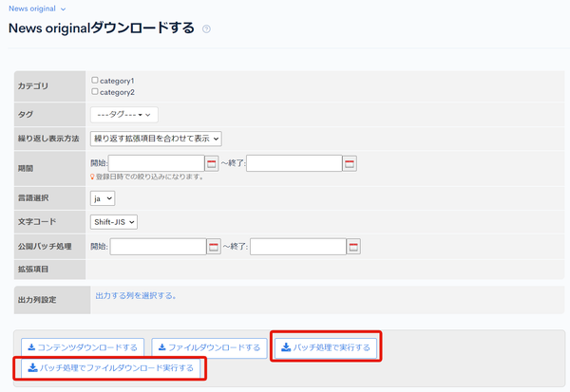Click the ファイルダウンロードする button
The height and width of the screenshot is (392, 570).
point(209,347)
